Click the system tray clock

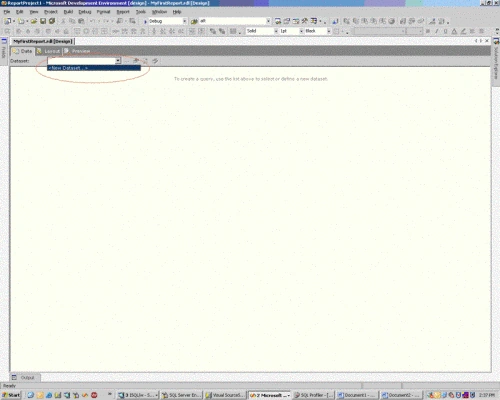pyautogui.click(x=487, y=395)
